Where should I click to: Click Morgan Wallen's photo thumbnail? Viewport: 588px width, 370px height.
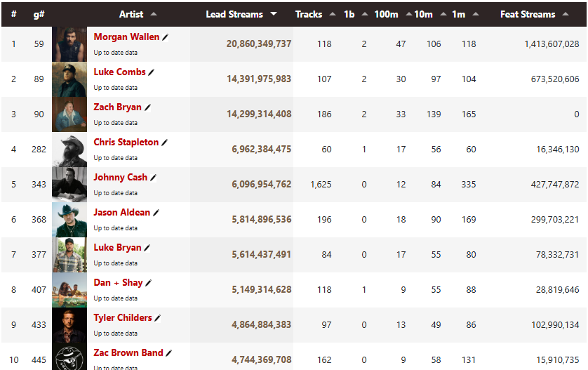click(x=69, y=44)
